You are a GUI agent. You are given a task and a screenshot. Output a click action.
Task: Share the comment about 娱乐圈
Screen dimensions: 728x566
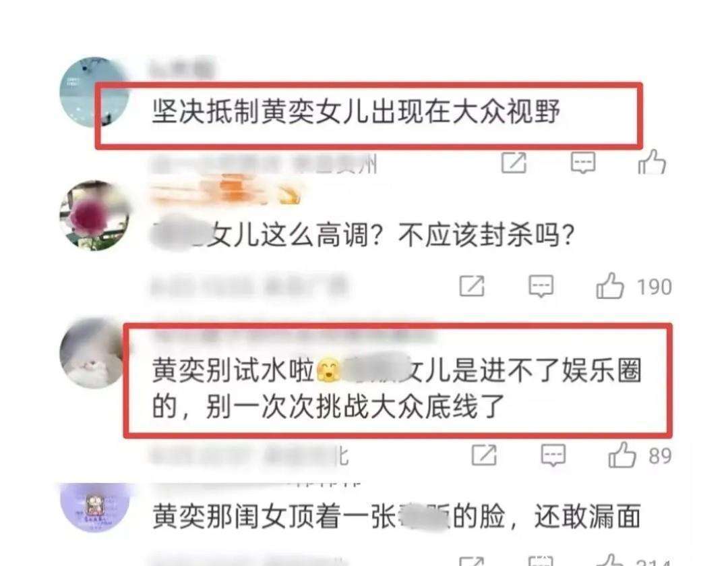484,455
